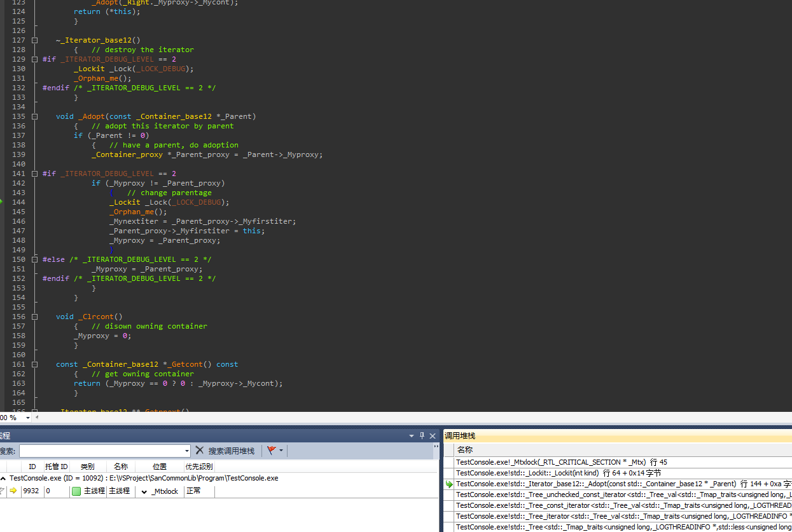Sort threads by the ID column header
Viewport: 792px width, 532px height.
click(32, 467)
